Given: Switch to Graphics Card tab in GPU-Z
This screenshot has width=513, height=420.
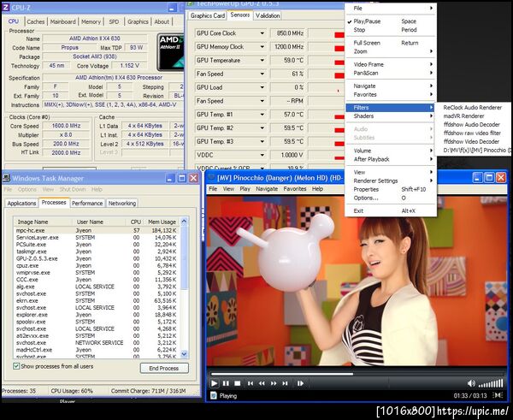Looking at the screenshot, I should (208, 15).
